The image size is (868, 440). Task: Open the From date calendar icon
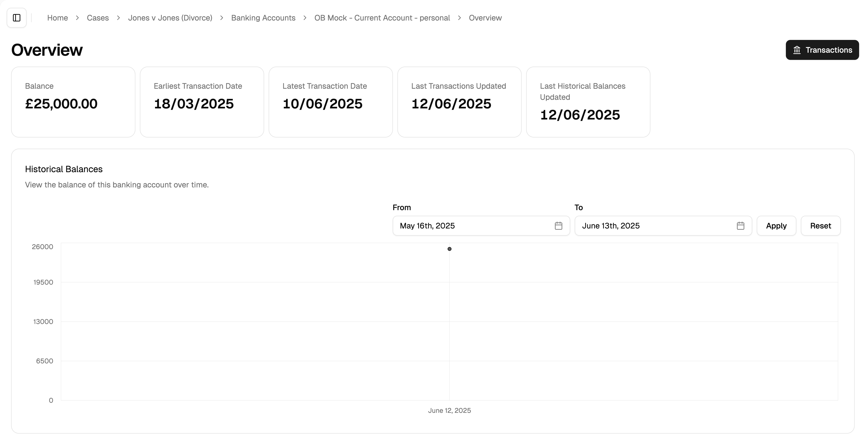(x=558, y=226)
